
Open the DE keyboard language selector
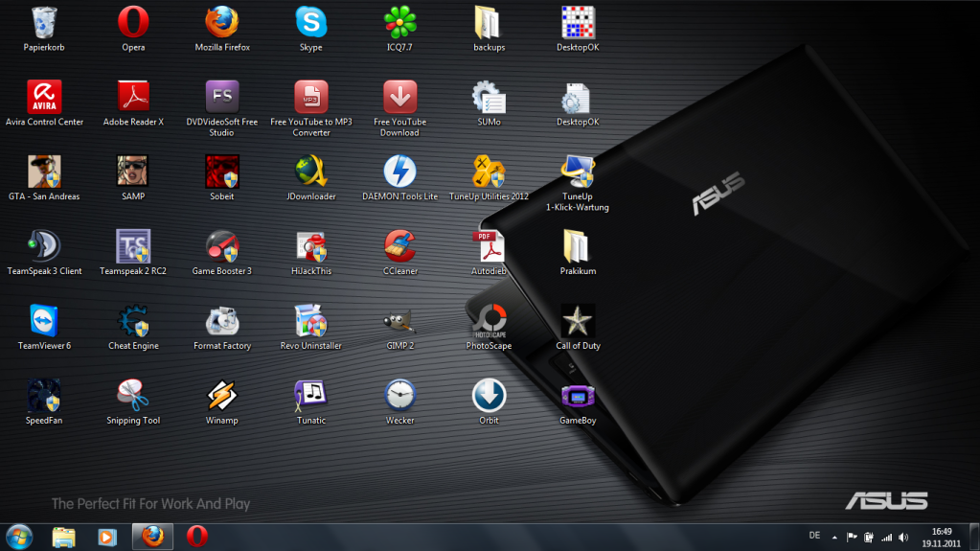814,537
